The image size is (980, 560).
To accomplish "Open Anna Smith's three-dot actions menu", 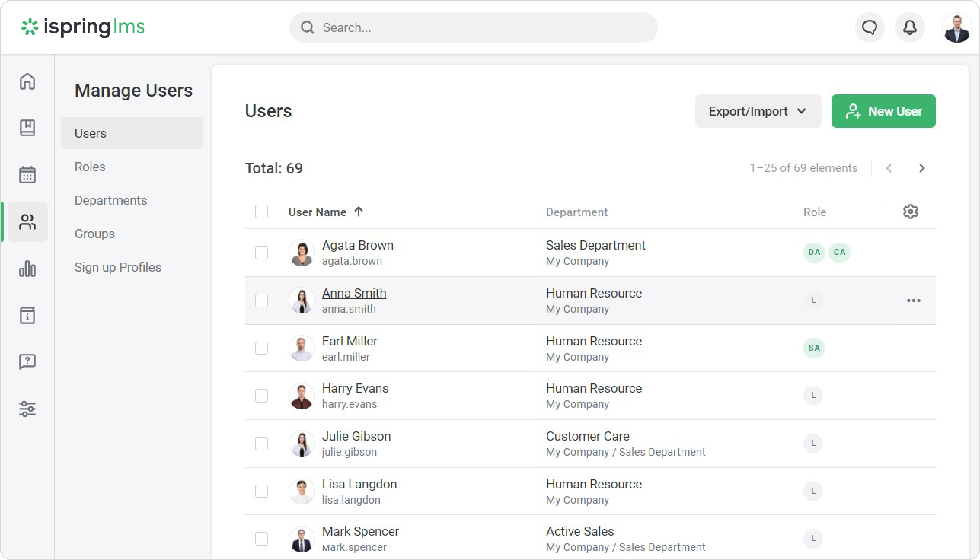I will 913,301.
